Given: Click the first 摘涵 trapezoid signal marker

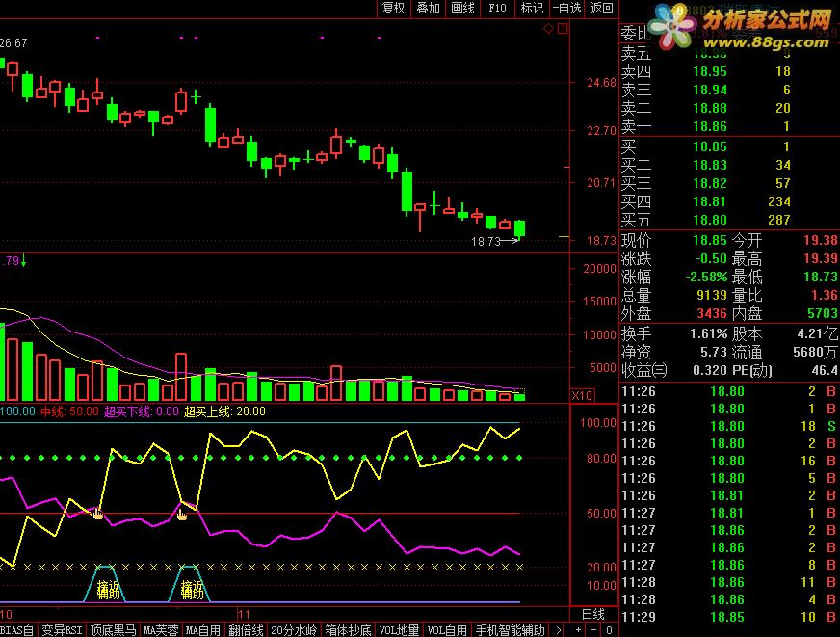Looking at the screenshot, I should [x=104, y=583].
